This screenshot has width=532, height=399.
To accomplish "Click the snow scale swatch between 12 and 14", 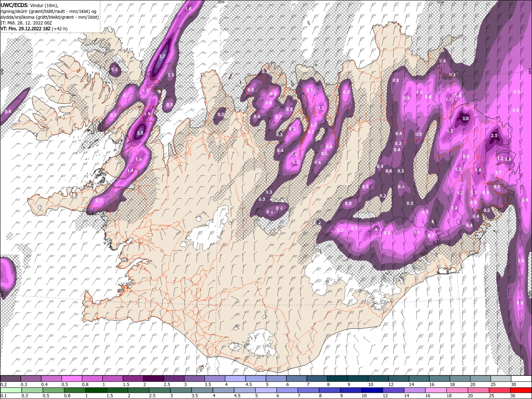I will coord(398,379).
